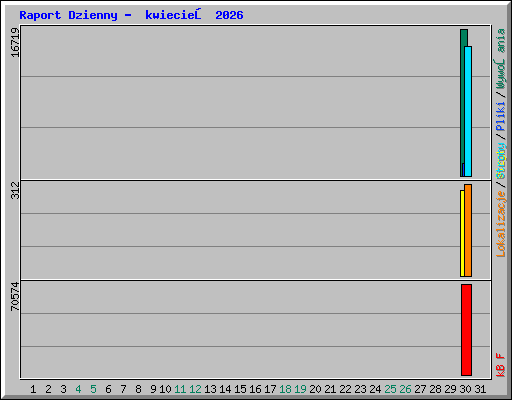Select green day 19 label
This screenshot has width=512, height=400.
tap(300, 389)
